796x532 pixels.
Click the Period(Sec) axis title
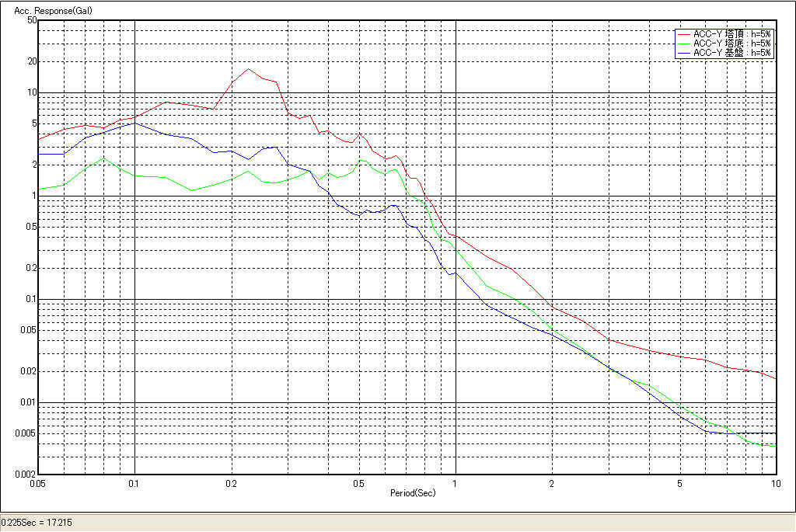click(x=411, y=492)
